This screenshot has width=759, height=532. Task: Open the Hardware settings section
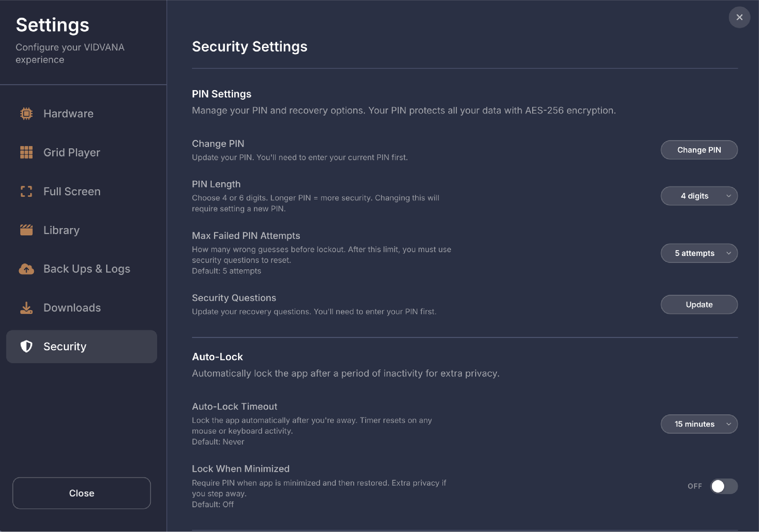tap(68, 114)
